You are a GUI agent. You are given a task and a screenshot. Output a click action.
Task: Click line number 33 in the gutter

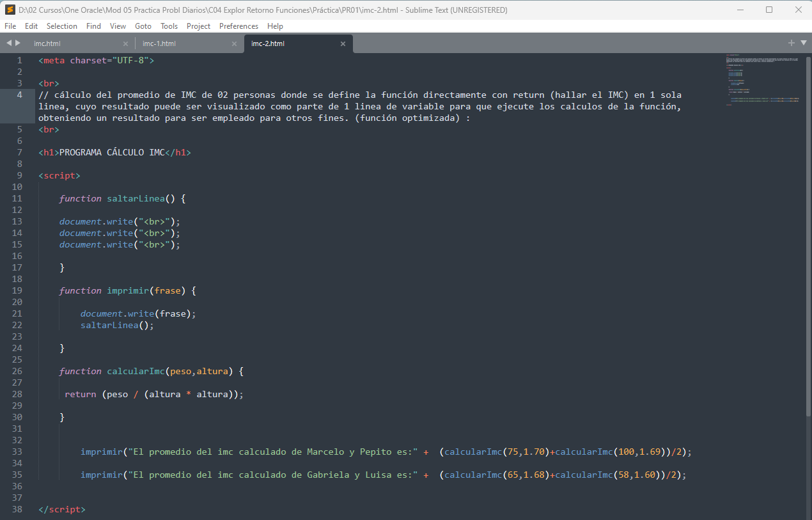click(17, 452)
